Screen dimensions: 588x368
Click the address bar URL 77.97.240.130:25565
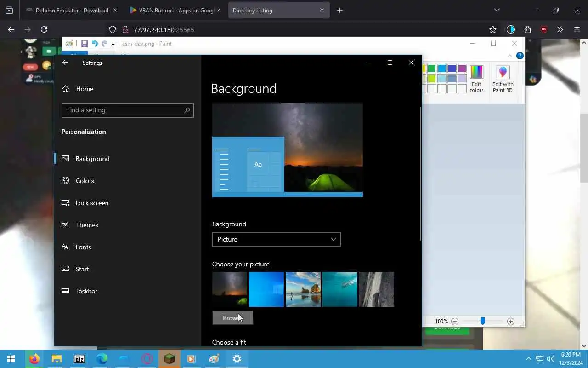point(164,30)
